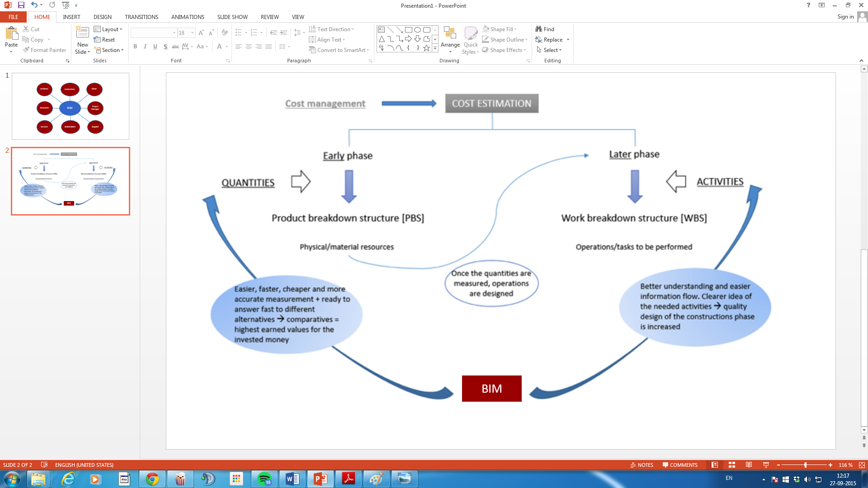Click the Save icon in quick access toolbar

[21, 5]
